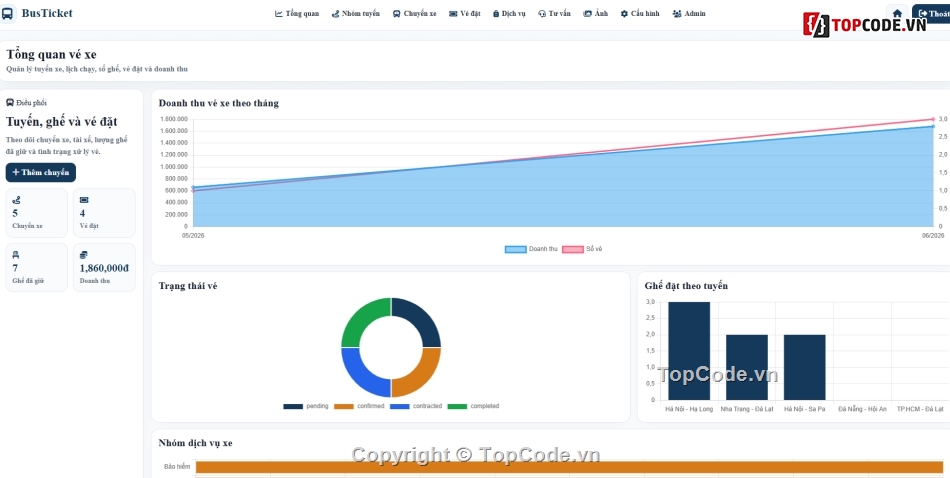Click the Ghế đã giữ count 7

pos(15,268)
